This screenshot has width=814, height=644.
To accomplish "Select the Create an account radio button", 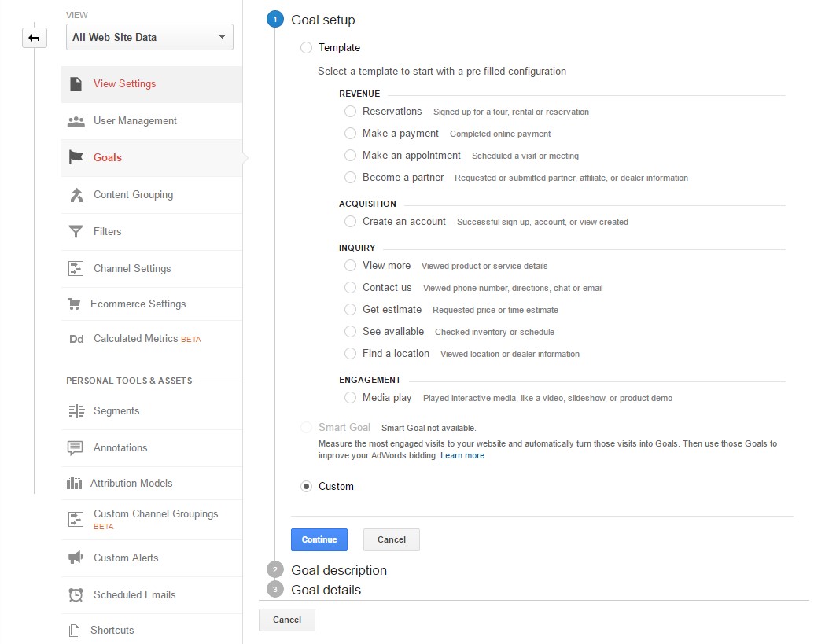I will [x=351, y=222].
